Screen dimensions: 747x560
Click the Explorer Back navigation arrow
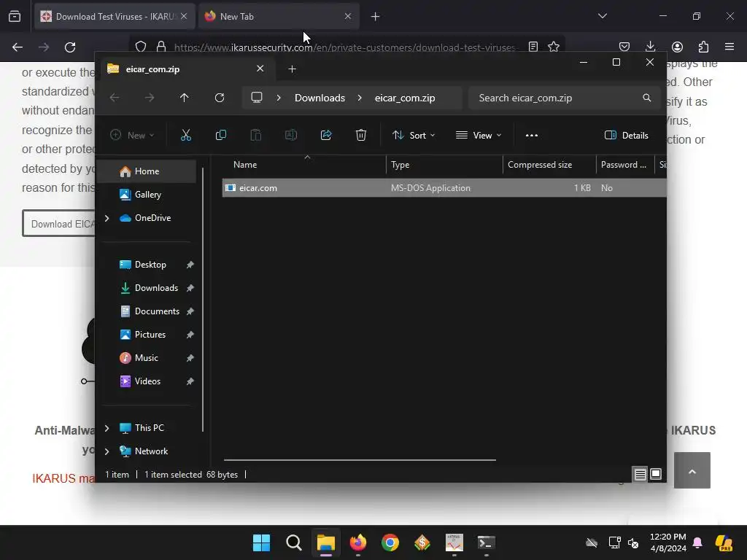pyautogui.click(x=115, y=98)
